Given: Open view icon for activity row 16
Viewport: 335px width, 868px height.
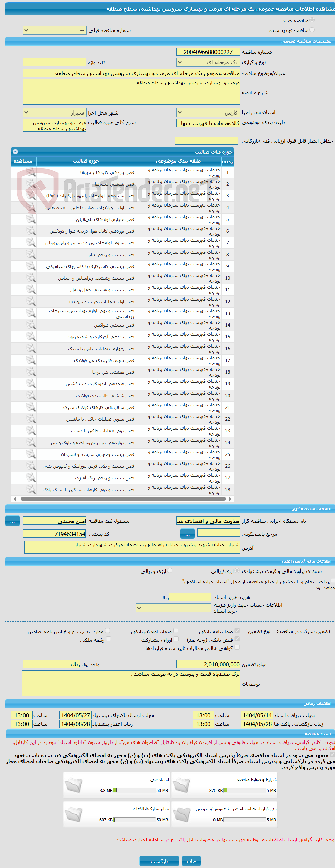Looking at the screenshot, I should (31, 349).
